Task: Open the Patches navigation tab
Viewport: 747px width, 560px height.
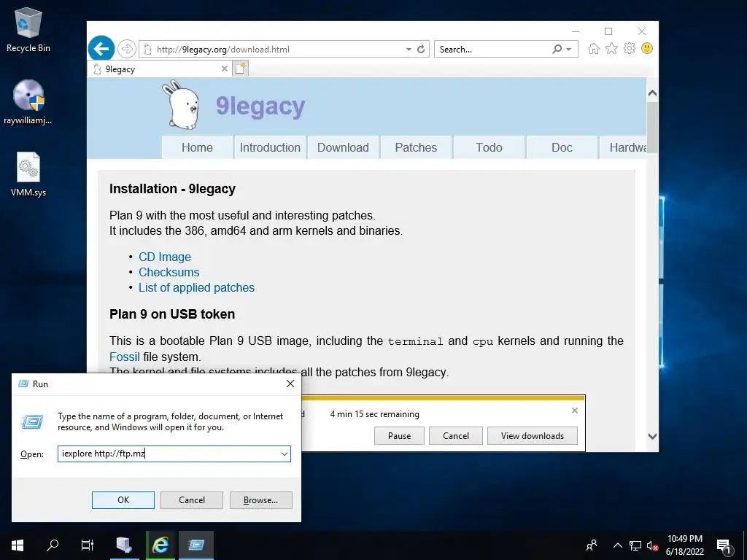Action: click(x=416, y=147)
